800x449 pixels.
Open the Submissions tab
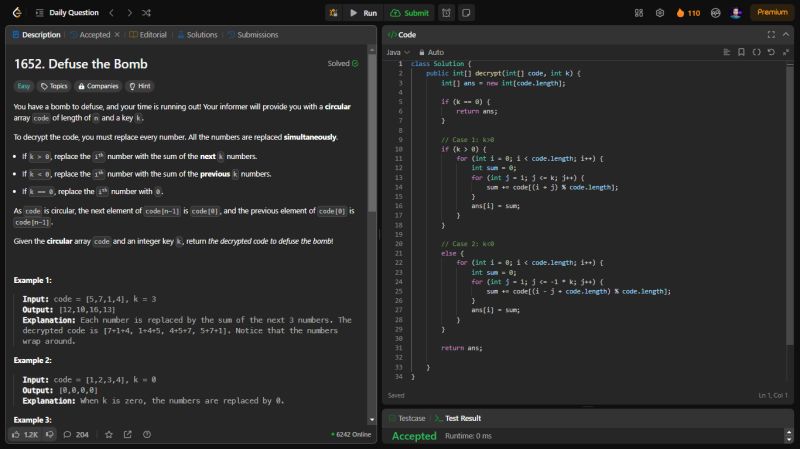(x=253, y=35)
